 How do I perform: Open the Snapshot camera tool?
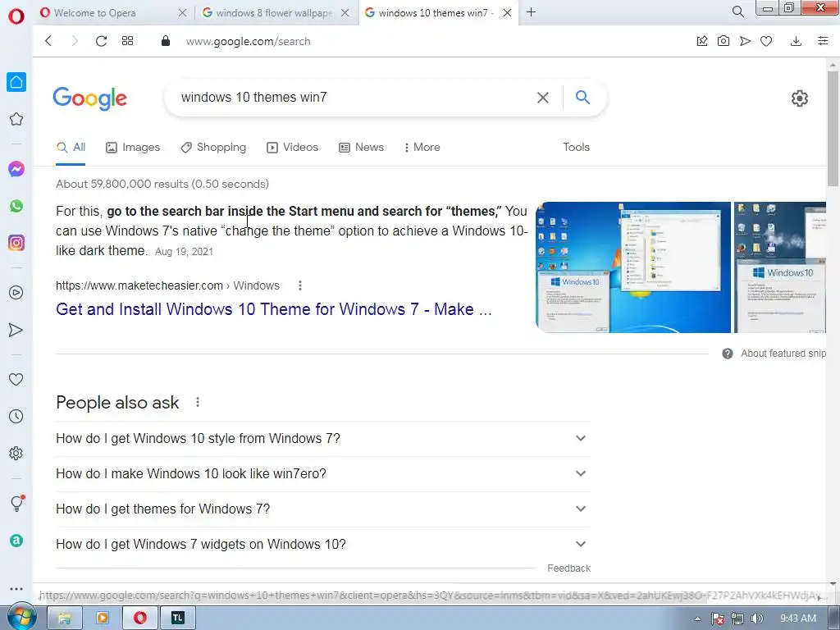click(x=724, y=41)
